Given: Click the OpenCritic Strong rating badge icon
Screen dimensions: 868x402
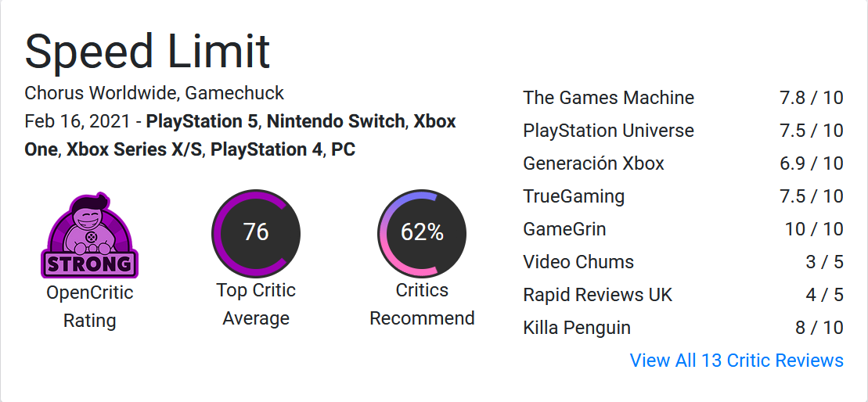Looking at the screenshot, I should pos(89,236).
